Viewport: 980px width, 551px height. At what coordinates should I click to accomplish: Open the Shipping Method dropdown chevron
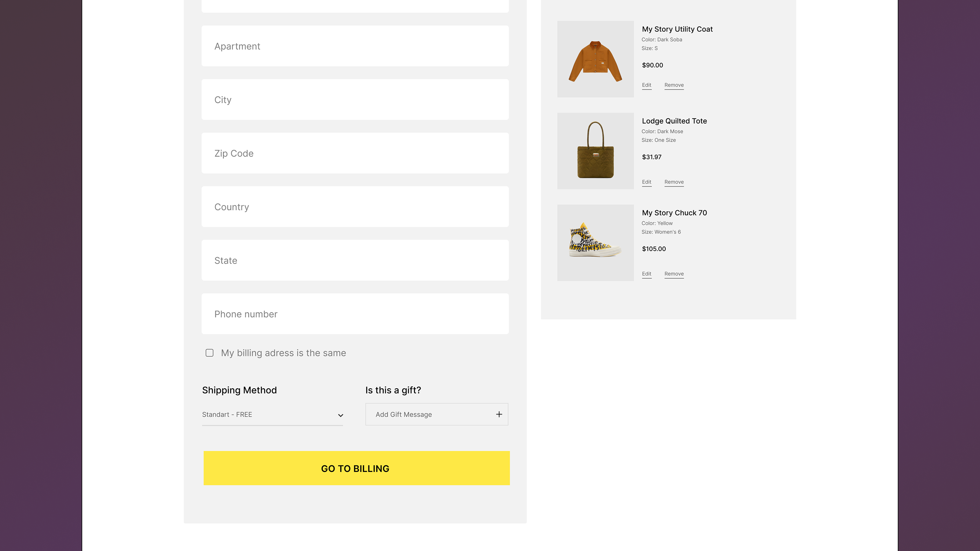341,415
